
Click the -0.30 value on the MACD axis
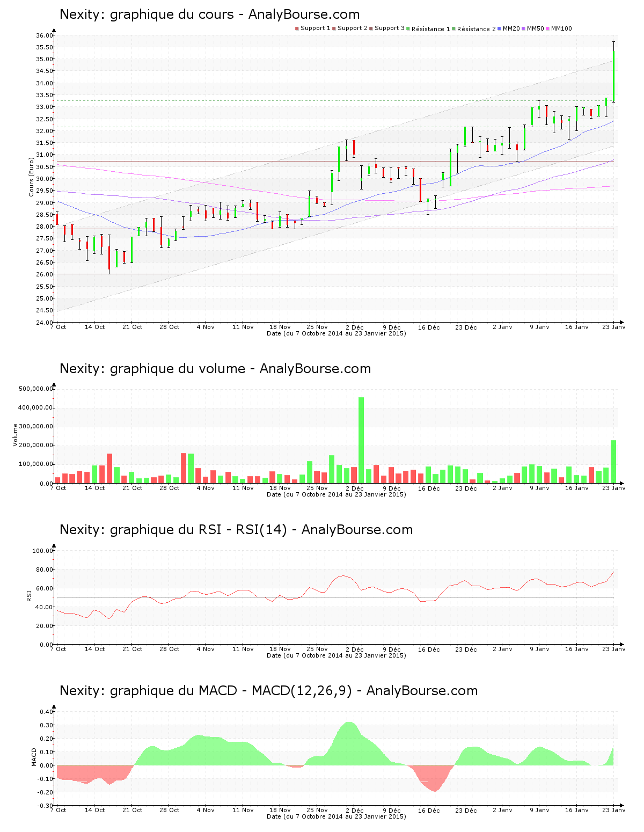[x=46, y=806]
